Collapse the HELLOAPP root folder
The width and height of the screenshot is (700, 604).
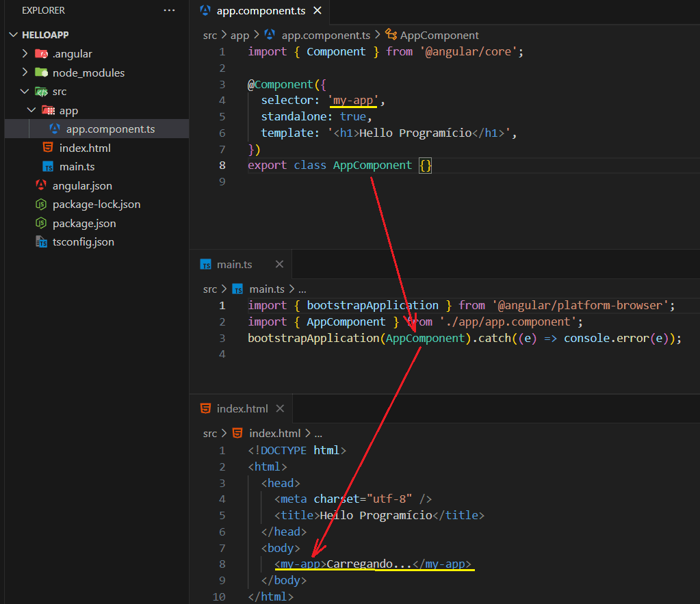coord(14,35)
